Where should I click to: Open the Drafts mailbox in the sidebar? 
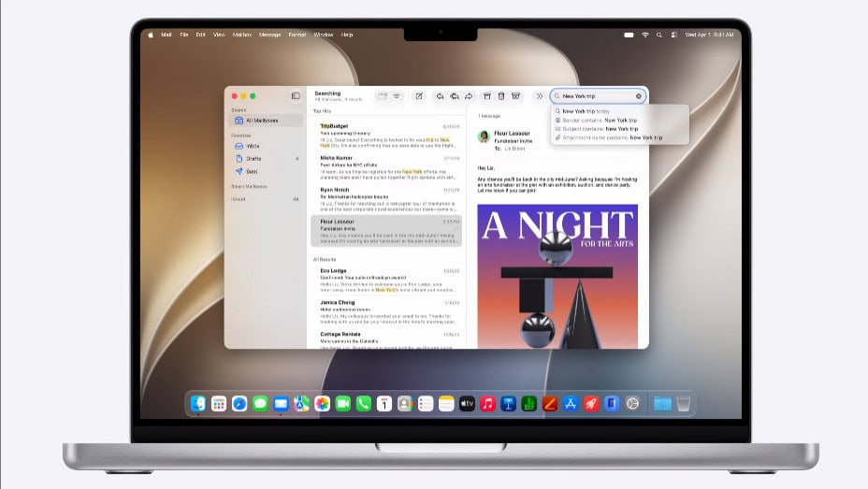[267, 159]
